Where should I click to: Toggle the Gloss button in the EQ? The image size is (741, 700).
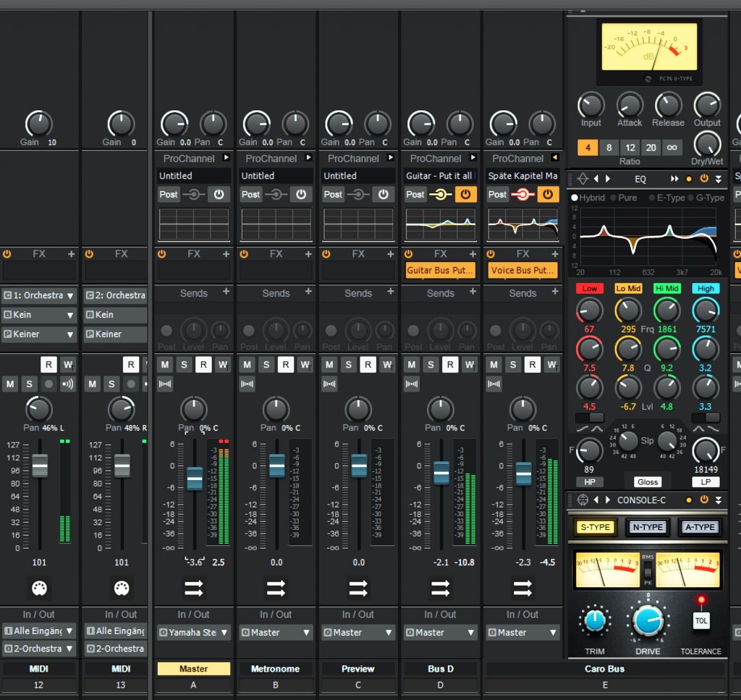pyautogui.click(x=647, y=482)
